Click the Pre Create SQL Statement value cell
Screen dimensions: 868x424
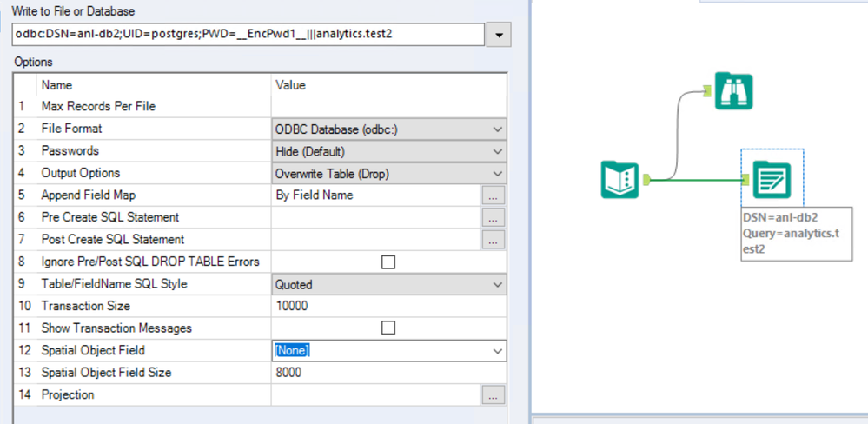coord(376,217)
